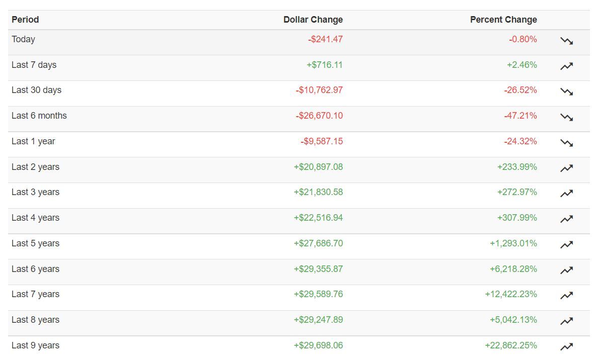Click the Dollar Change column header
The width and height of the screenshot is (593, 364).
click(x=313, y=20)
